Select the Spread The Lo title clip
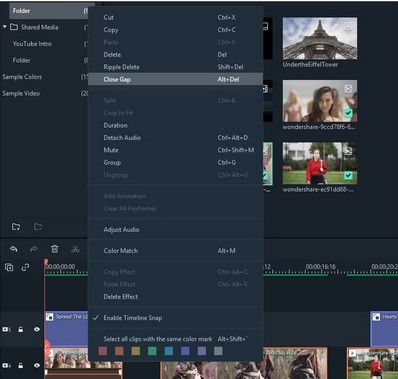398x379 pixels. click(66, 329)
